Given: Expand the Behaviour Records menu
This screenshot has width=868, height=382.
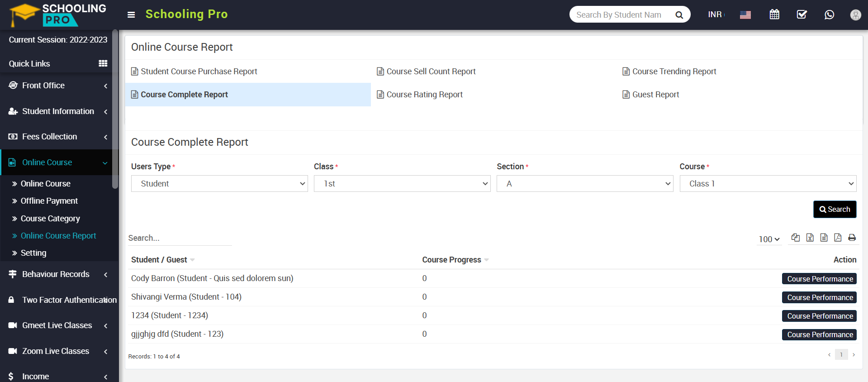Looking at the screenshot, I should click(59, 274).
